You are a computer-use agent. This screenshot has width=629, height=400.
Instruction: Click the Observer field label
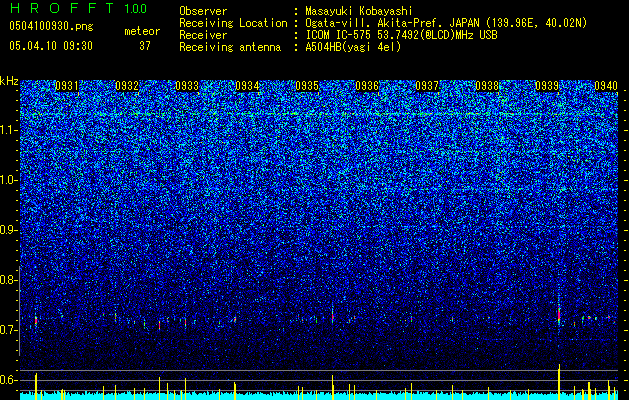click(203, 11)
